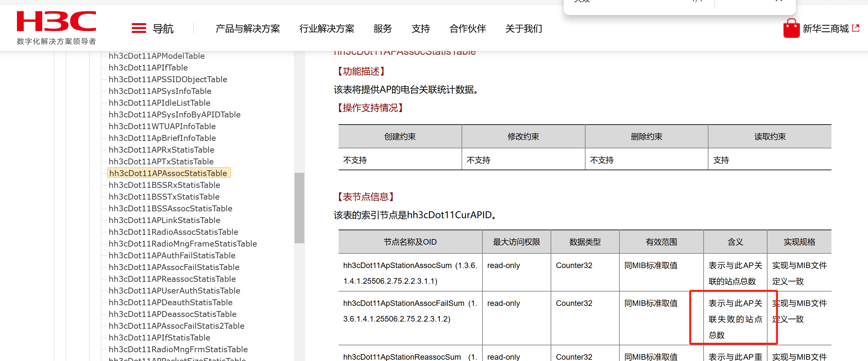Open 行业解决方案 menu
This screenshot has height=361, width=868.
[x=327, y=29]
